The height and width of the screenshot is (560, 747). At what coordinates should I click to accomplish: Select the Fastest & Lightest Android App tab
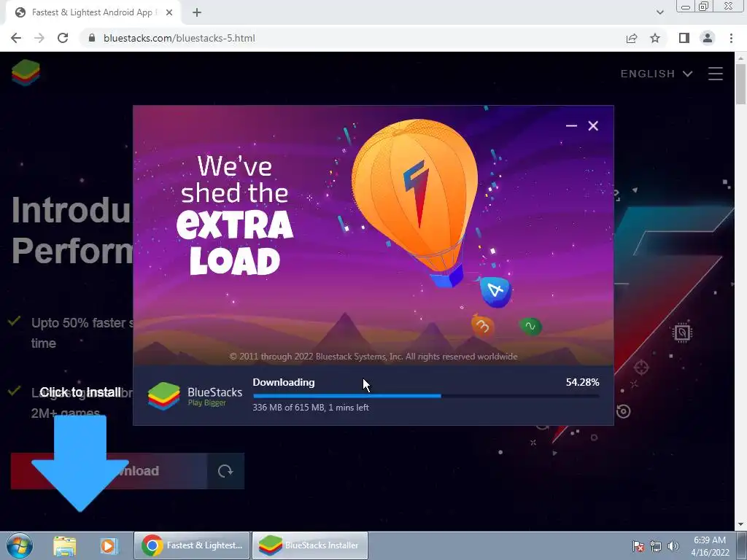click(x=93, y=13)
